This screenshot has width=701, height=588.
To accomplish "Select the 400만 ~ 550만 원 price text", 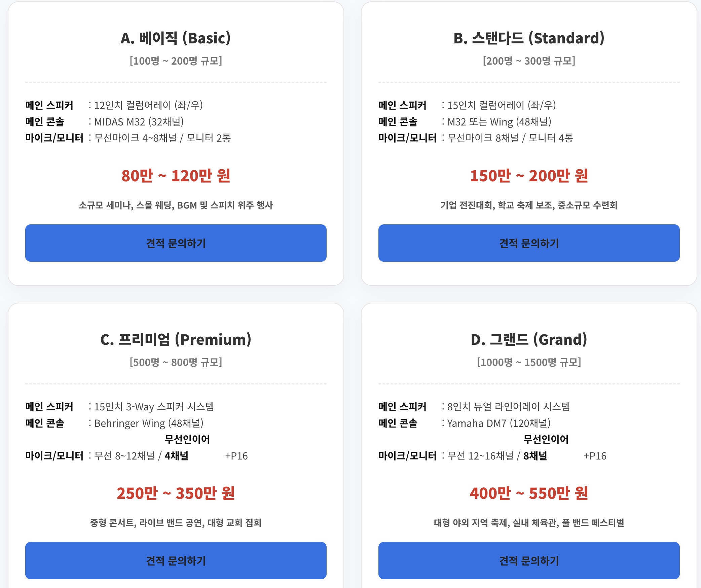I will point(529,493).
